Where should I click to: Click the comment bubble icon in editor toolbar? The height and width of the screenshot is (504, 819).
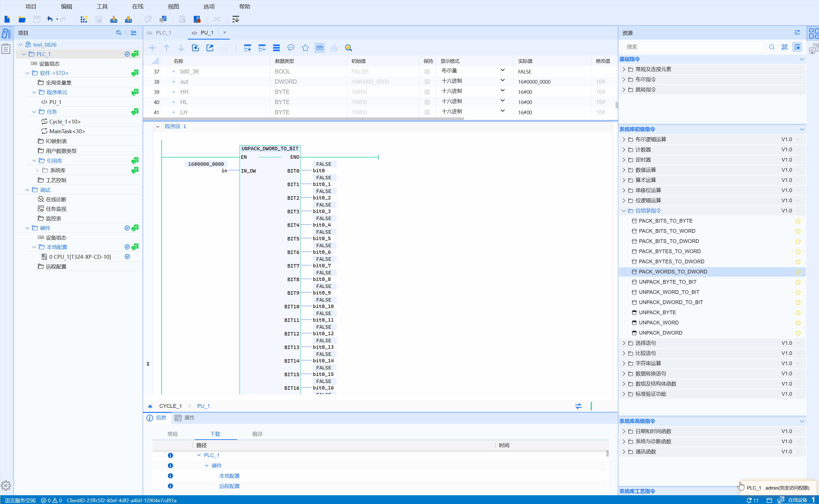pos(291,48)
